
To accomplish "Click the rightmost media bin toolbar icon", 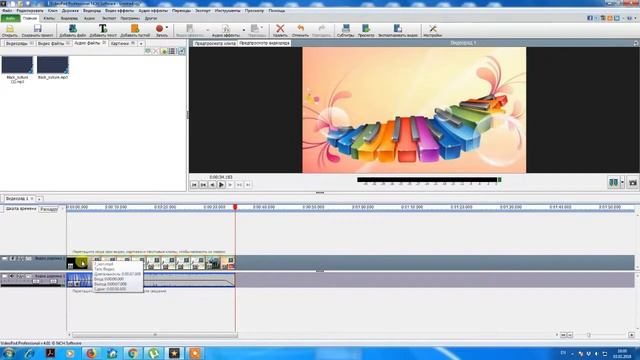I will pyautogui.click(x=181, y=51).
